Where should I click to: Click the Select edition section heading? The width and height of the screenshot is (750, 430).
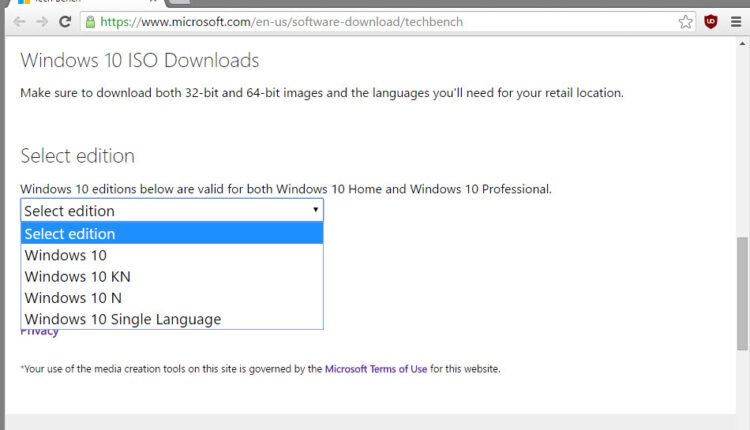[77, 156]
